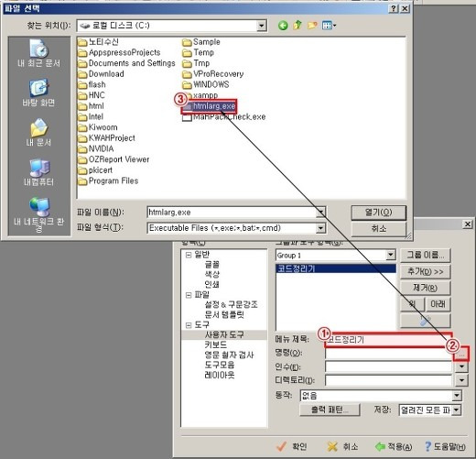Select the Sample folder
The width and height of the screenshot is (476, 459).
coord(201,42)
